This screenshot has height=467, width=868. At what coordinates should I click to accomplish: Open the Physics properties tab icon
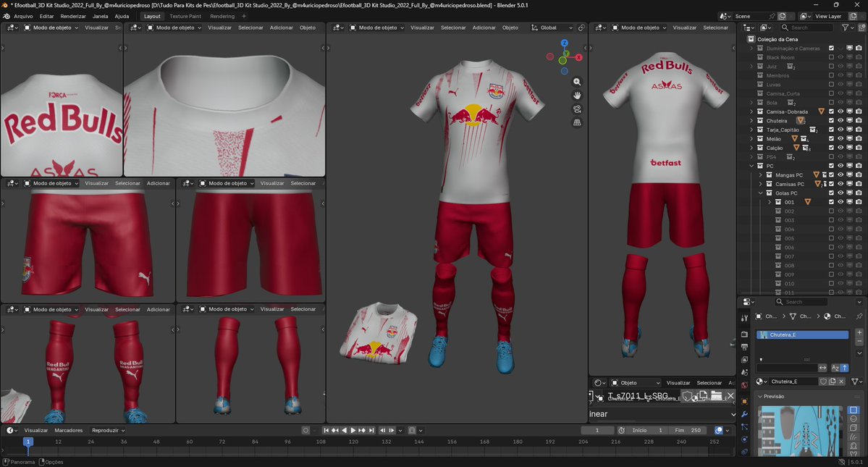point(744,439)
